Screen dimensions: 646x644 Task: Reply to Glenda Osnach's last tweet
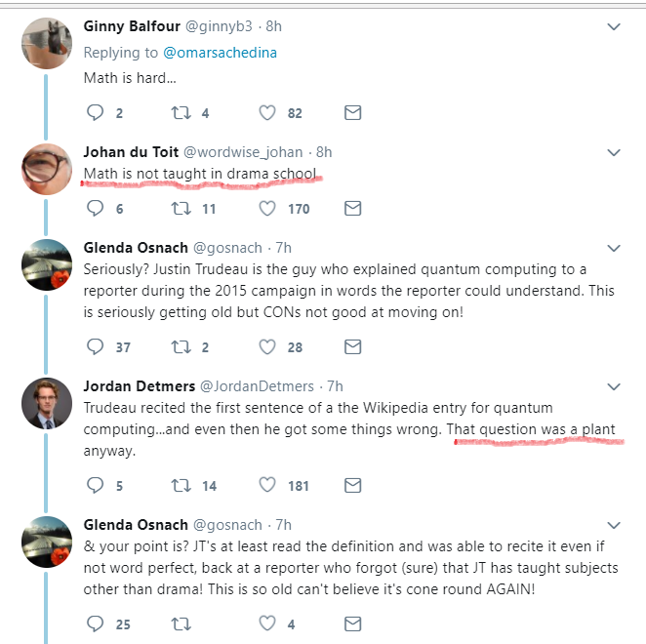point(96,623)
